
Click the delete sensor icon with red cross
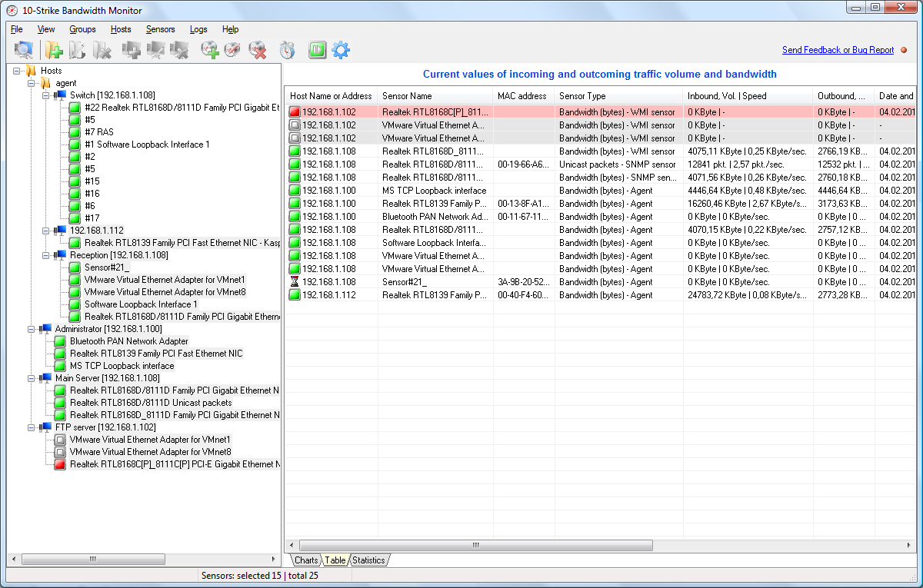(x=258, y=49)
